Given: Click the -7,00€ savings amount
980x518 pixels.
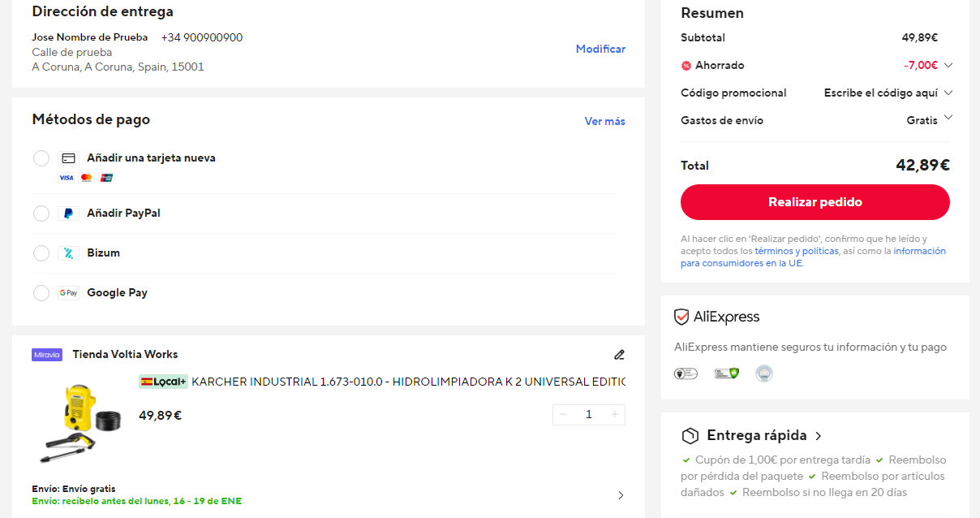Looking at the screenshot, I should coord(921,66).
